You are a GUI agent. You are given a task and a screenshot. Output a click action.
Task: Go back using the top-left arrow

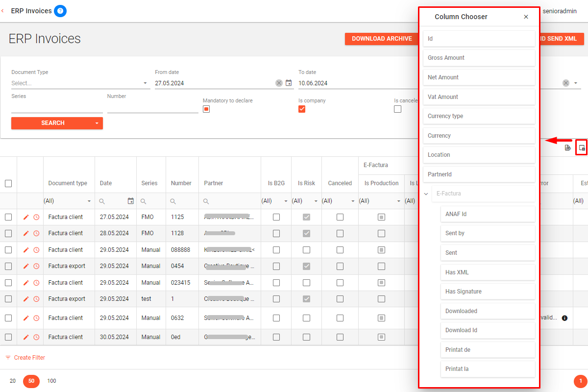(x=3, y=11)
